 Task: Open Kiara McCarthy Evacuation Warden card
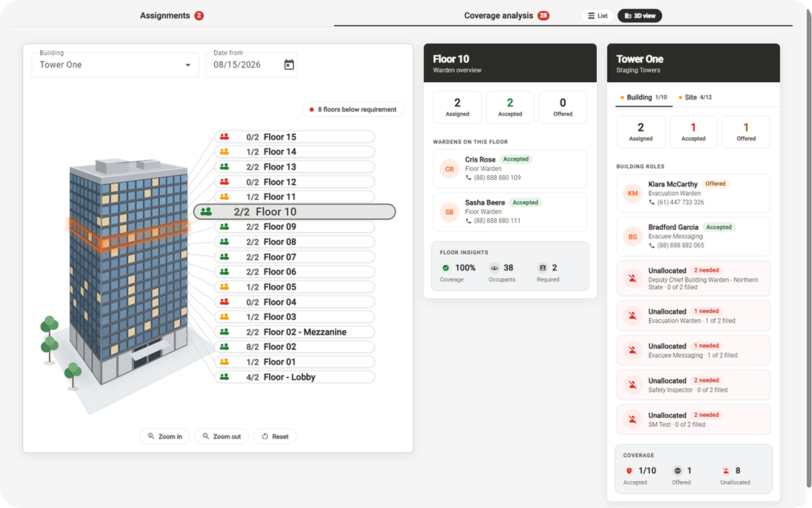point(693,193)
